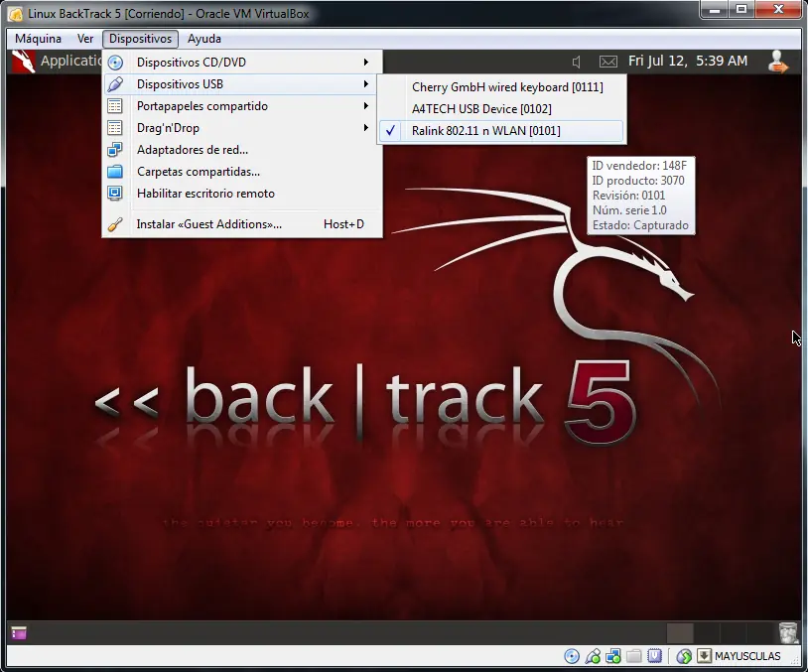Uncheck Ralink 802.11 n WLAN [0101]

pos(501,131)
